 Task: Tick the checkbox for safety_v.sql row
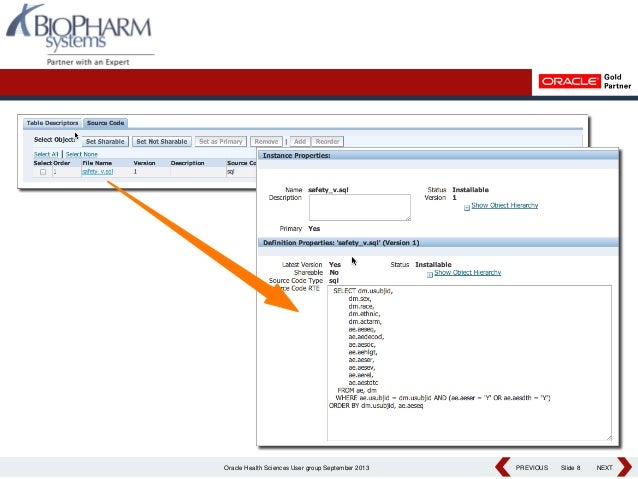tap(43, 172)
